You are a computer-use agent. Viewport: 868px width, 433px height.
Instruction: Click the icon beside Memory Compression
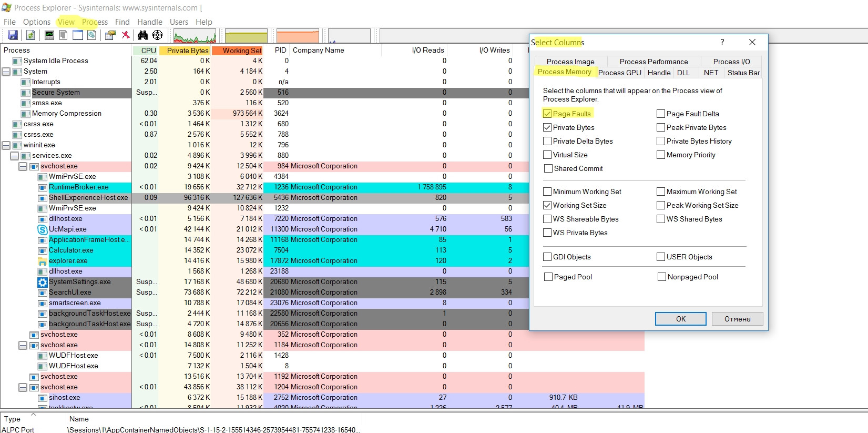(x=26, y=114)
